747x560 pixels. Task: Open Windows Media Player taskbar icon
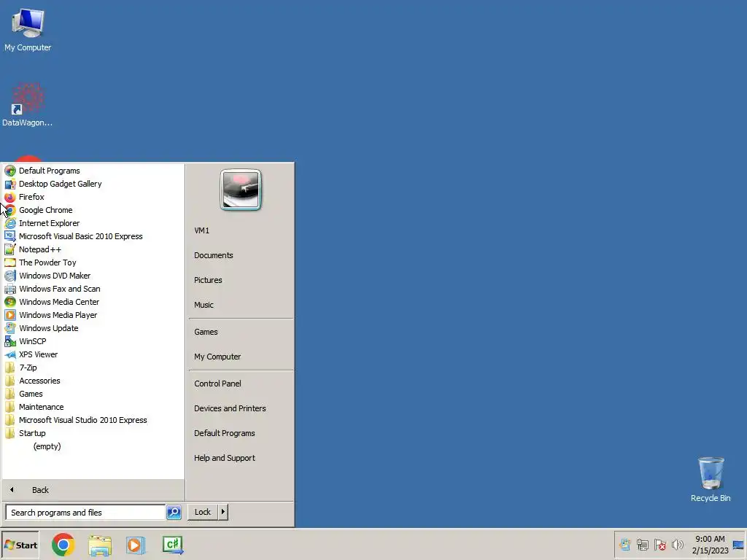pyautogui.click(x=135, y=545)
